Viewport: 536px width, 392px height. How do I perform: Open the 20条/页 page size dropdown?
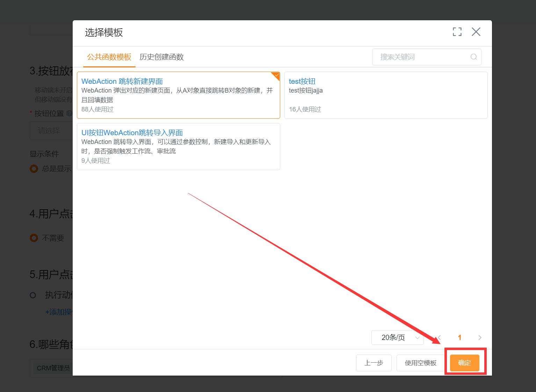click(398, 337)
